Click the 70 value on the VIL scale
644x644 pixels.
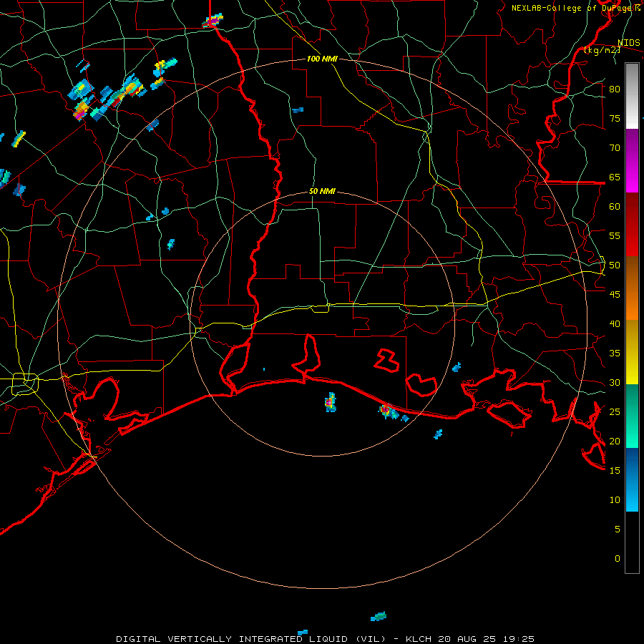pos(615,148)
